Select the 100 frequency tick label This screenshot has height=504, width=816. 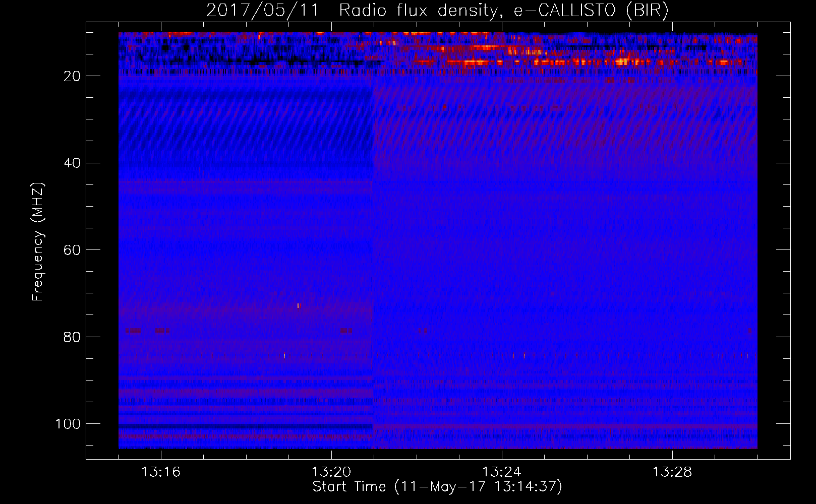(x=69, y=424)
